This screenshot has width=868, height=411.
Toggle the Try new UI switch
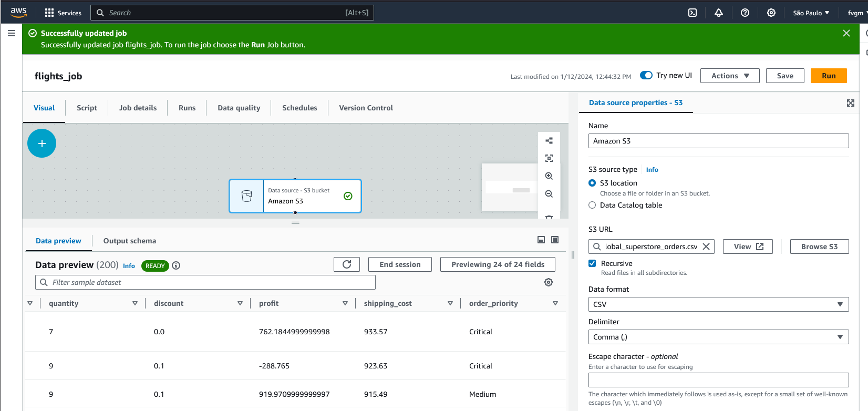click(646, 75)
